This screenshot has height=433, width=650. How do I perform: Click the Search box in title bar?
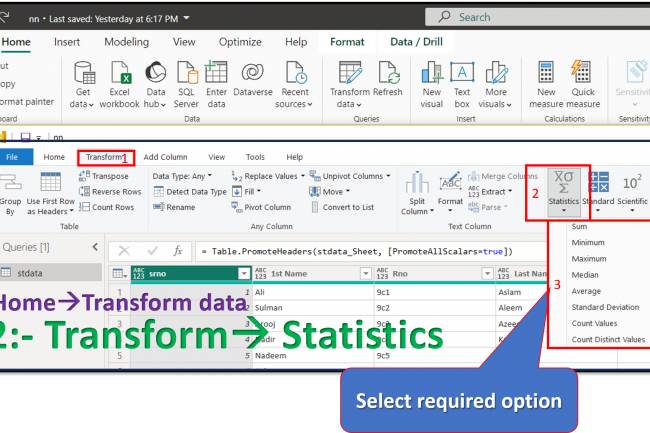[537, 17]
